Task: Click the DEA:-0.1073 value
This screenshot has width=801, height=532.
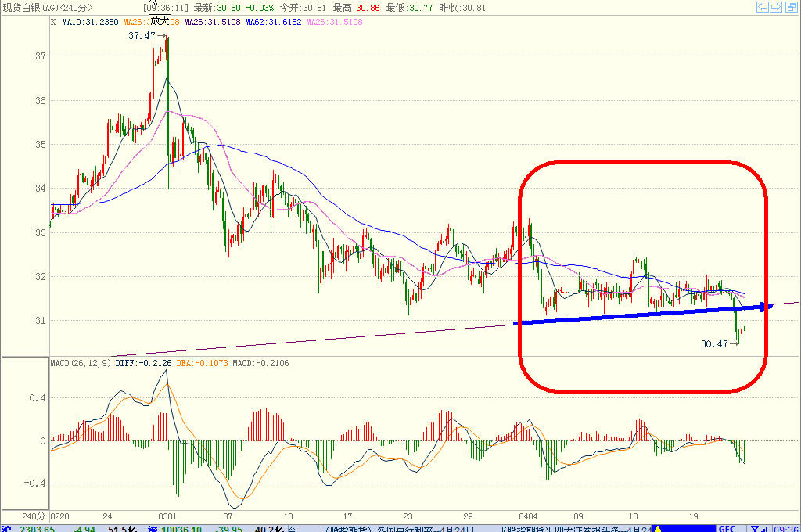Action: [203, 363]
